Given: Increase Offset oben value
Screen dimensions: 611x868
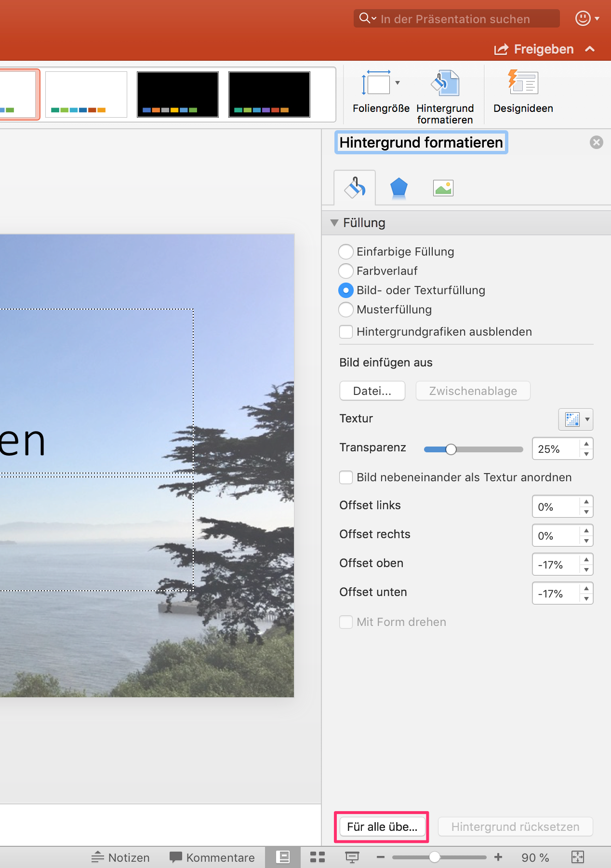Looking at the screenshot, I should coord(586,559).
